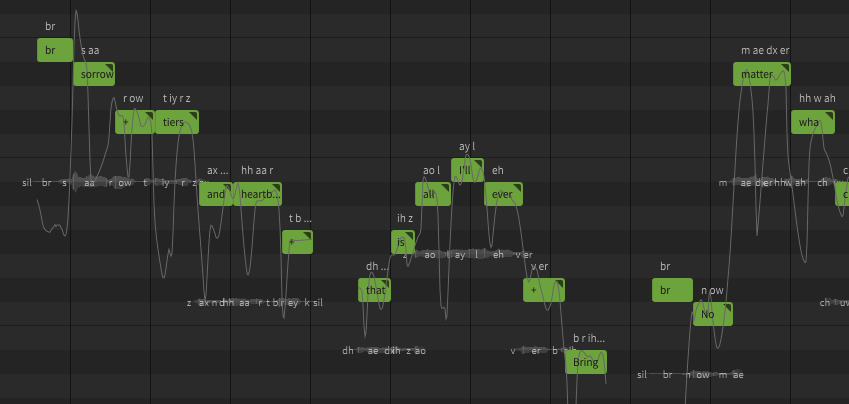Select the "tiers" note block
This screenshot has width=849, height=404.
point(177,122)
